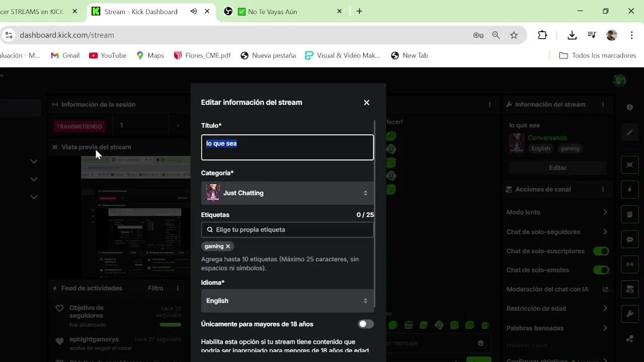Click the Objetivo de seguidores feed entry
This screenshot has height=362, width=644.
[x=118, y=316]
